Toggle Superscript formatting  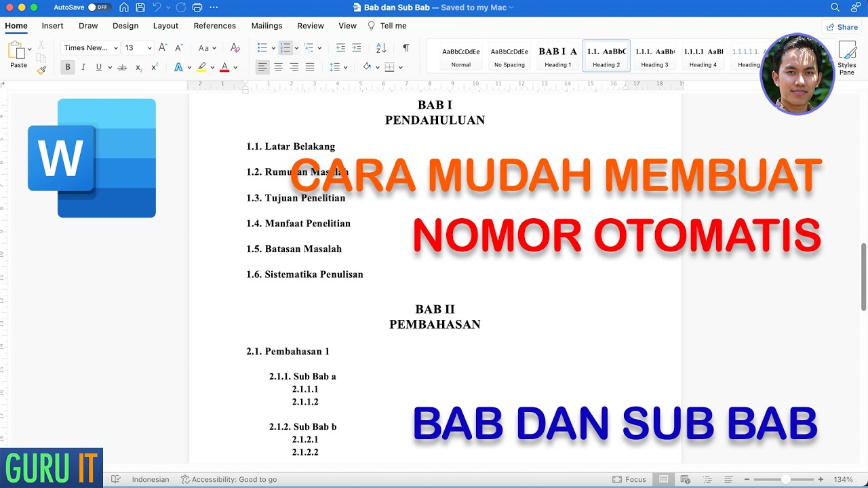tap(155, 67)
